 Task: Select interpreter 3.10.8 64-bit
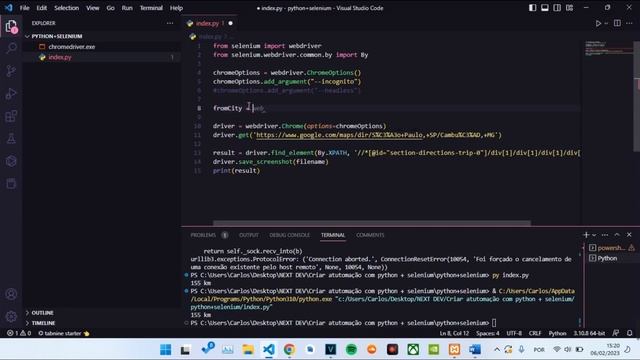[x=589, y=333]
